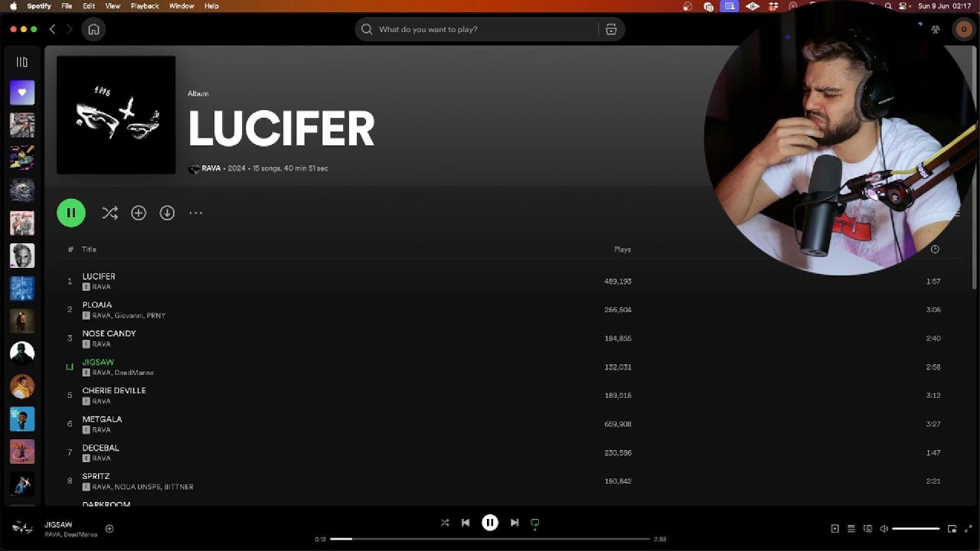This screenshot has height=551, width=980.
Task: Open the Spotify app menu
Action: (x=39, y=6)
